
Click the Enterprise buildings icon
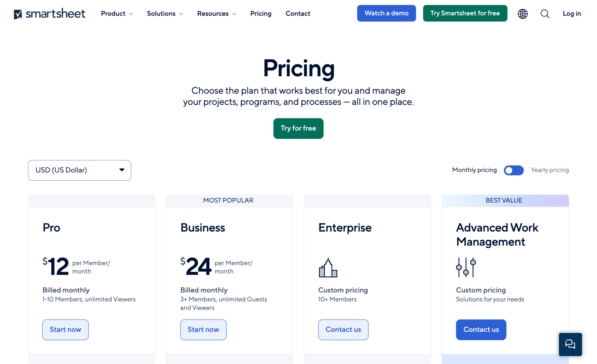point(328,268)
